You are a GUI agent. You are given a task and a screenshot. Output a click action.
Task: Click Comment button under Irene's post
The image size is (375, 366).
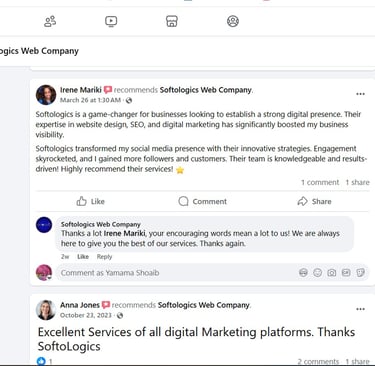click(x=202, y=201)
